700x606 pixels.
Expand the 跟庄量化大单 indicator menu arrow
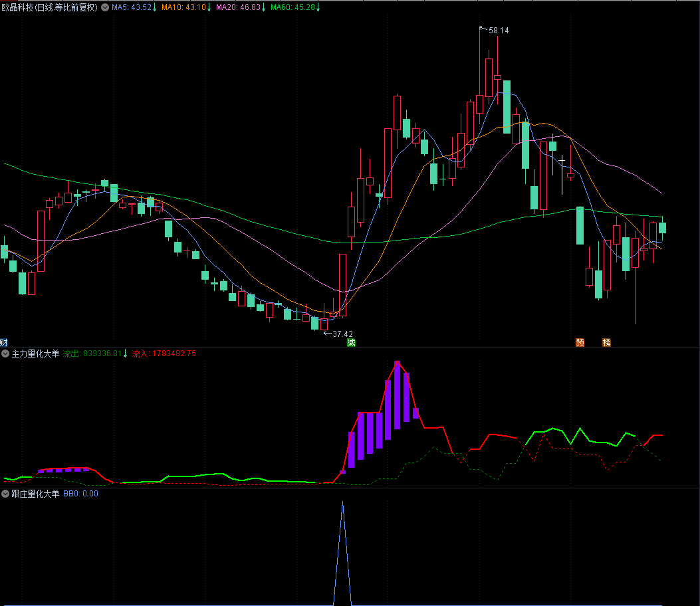[x=6, y=494]
